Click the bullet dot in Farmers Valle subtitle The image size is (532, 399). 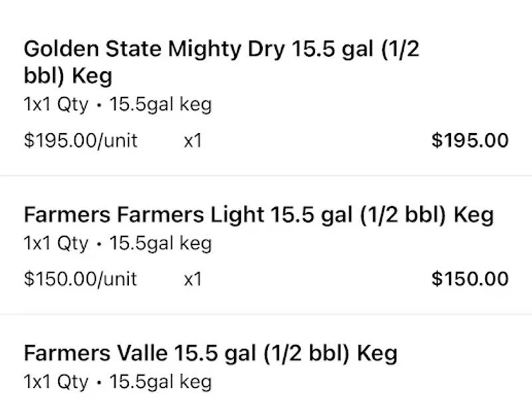point(98,382)
